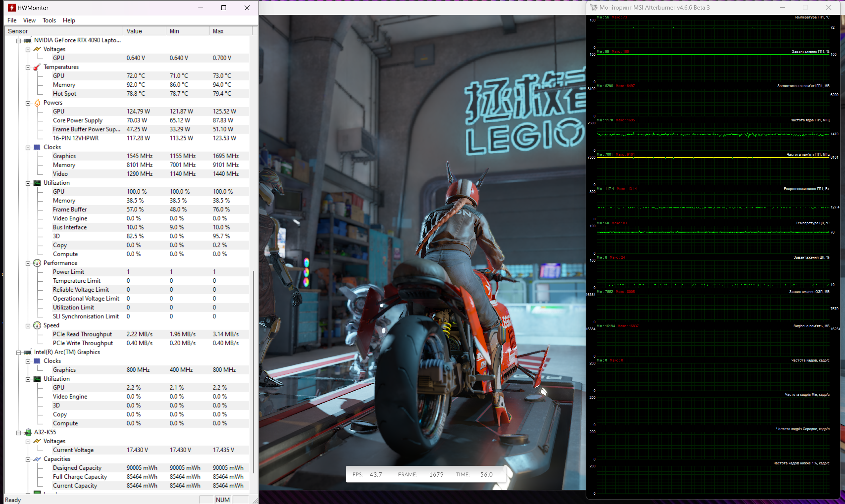845x504 pixels.
Task: Collapse the NVIDIA GeForce RTX 4090 node
Action: click(19, 41)
